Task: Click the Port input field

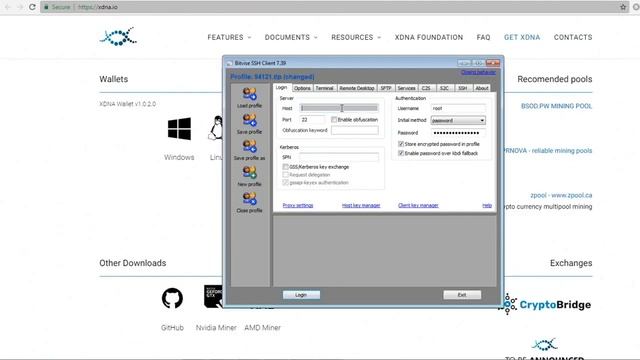Action: [x=313, y=120]
